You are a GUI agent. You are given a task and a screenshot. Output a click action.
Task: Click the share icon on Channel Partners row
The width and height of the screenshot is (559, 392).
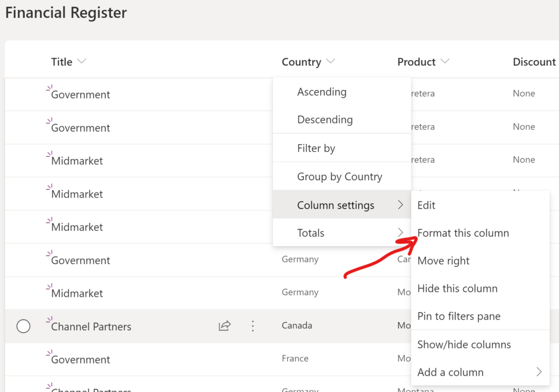(x=224, y=325)
